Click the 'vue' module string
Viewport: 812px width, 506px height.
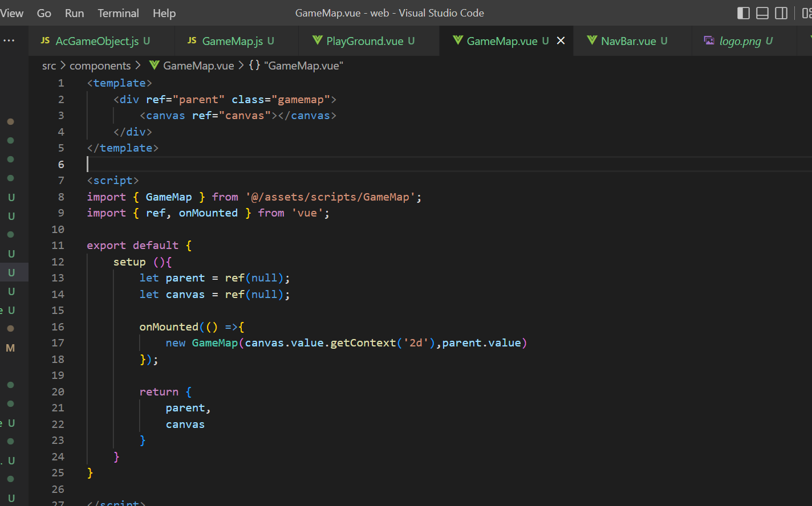pos(307,213)
